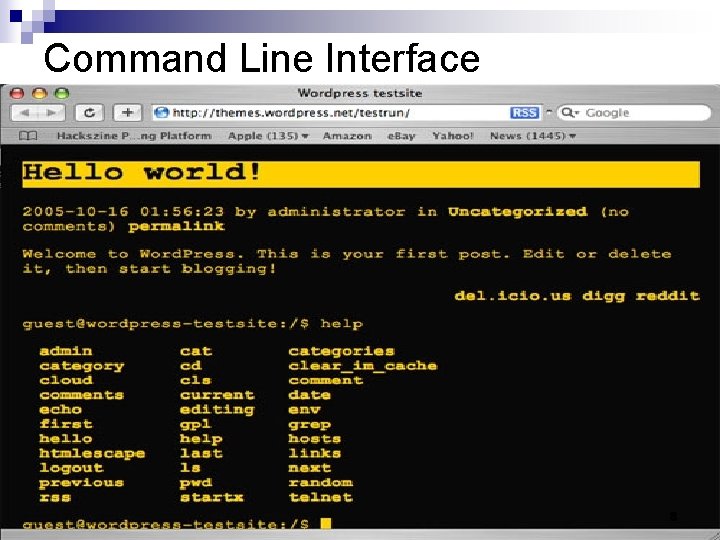Click the grep command
The image size is (720, 540).
pos(309,424)
